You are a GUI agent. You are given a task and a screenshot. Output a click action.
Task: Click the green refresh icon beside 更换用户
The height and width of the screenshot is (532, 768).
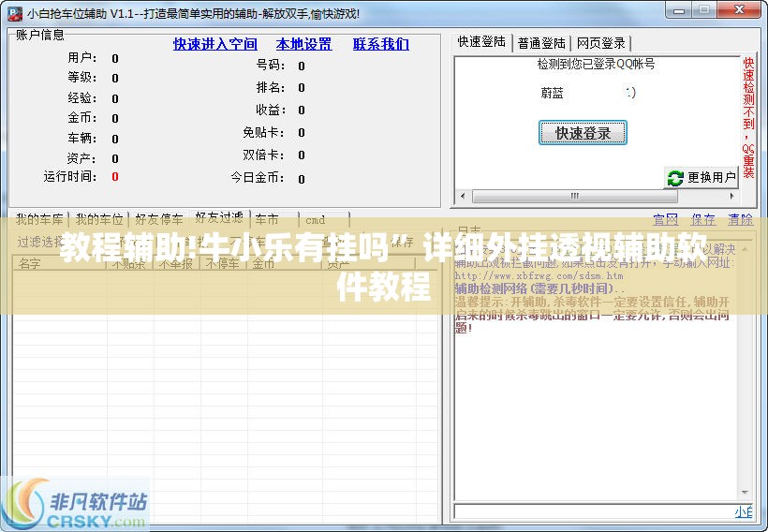pyautogui.click(x=675, y=178)
